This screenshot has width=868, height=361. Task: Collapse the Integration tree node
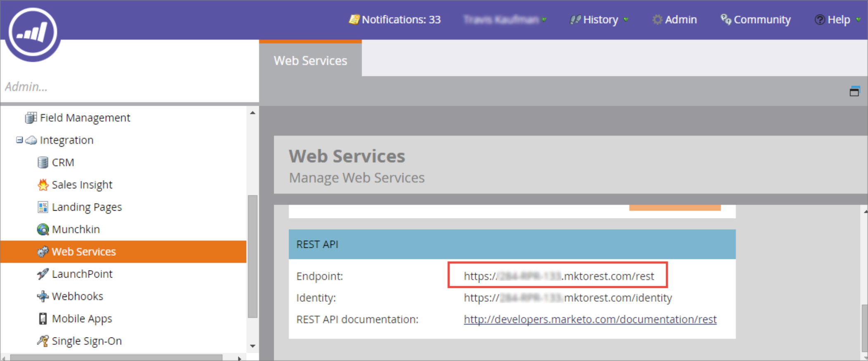tap(19, 140)
